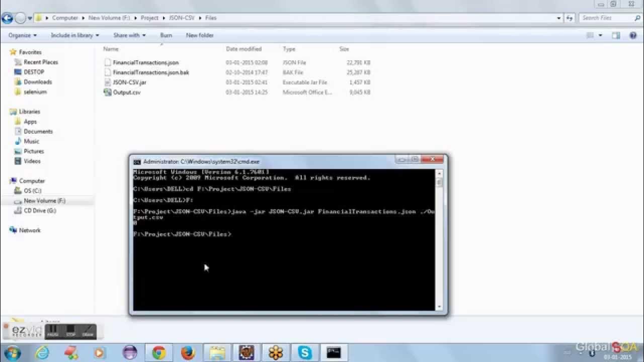Click the Output.csv Excel file icon

107,92
